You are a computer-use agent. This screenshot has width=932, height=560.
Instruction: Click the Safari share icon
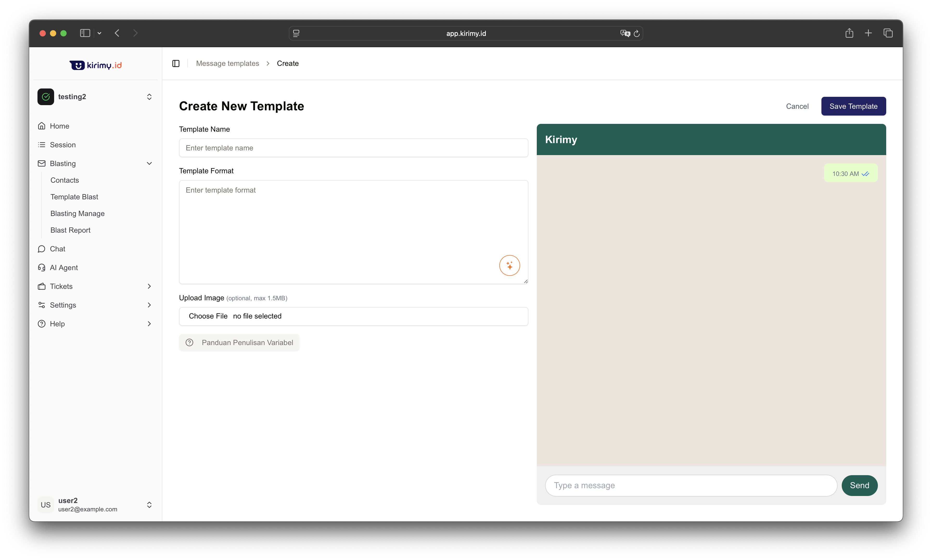point(849,33)
